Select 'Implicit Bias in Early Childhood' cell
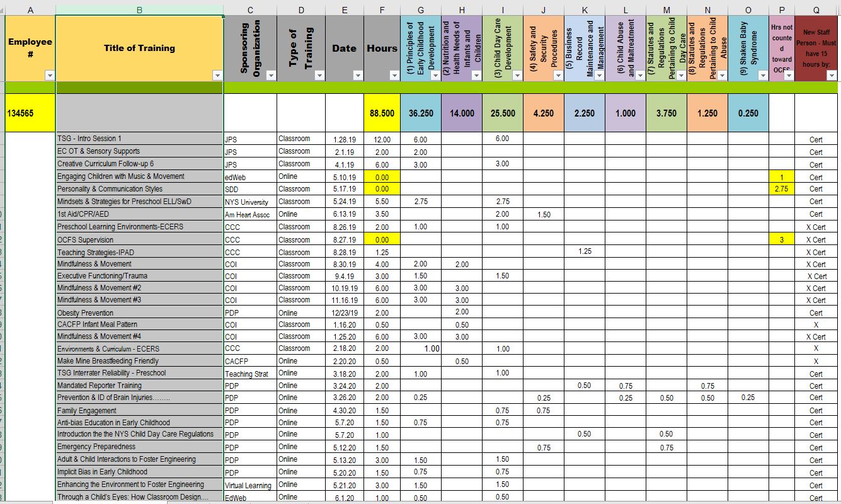The width and height of the screenshot is (841, 504). [139, 472]
